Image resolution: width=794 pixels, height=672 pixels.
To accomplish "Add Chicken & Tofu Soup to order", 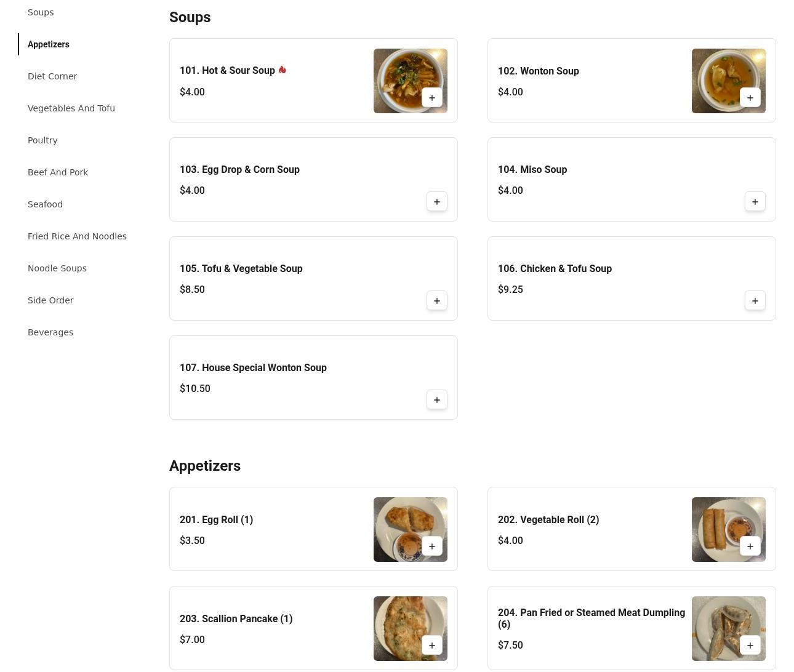I will click(755, 301).
